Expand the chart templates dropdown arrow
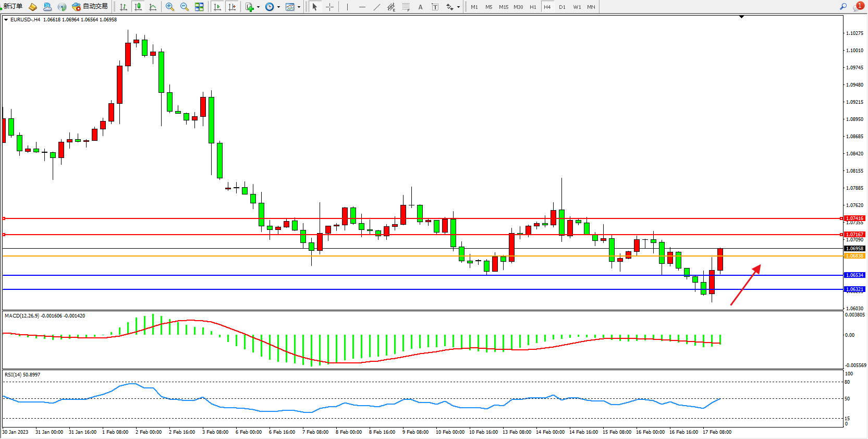Screen dimensions: 868x439 coord(299,7)
